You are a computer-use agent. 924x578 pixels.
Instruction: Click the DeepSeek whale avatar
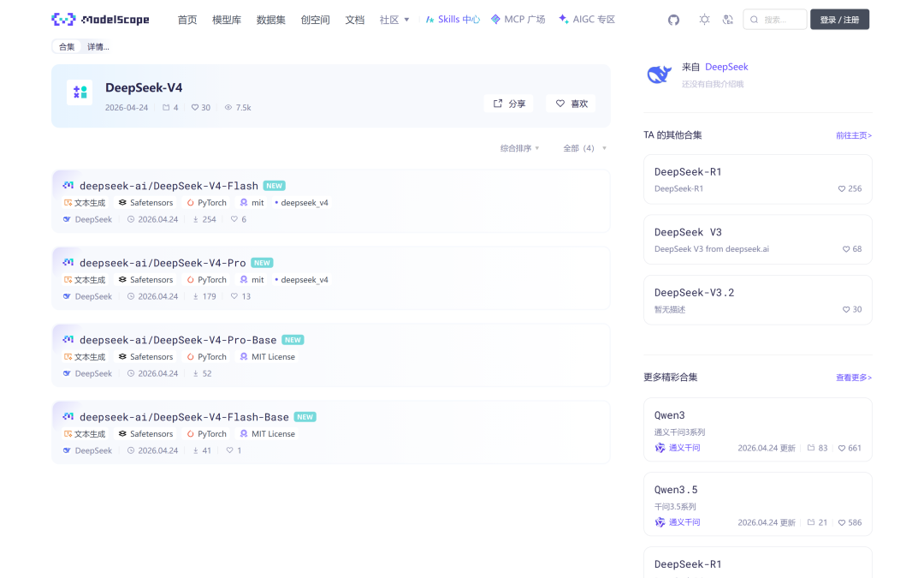point(660,74)
